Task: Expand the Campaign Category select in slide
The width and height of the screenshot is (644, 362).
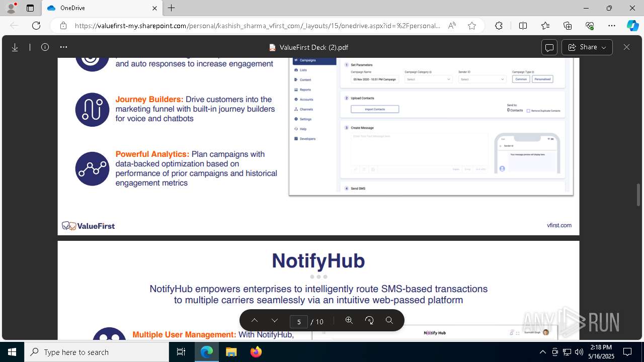Action: pos(429,79)
